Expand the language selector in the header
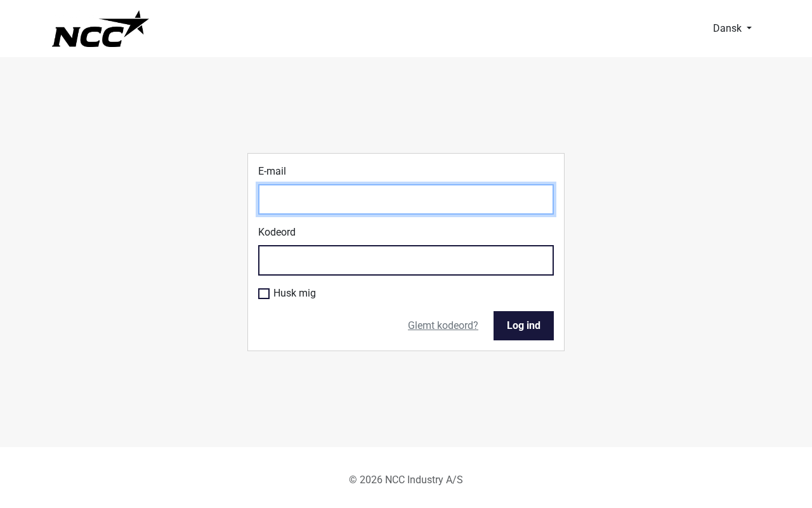 (731, 28)
